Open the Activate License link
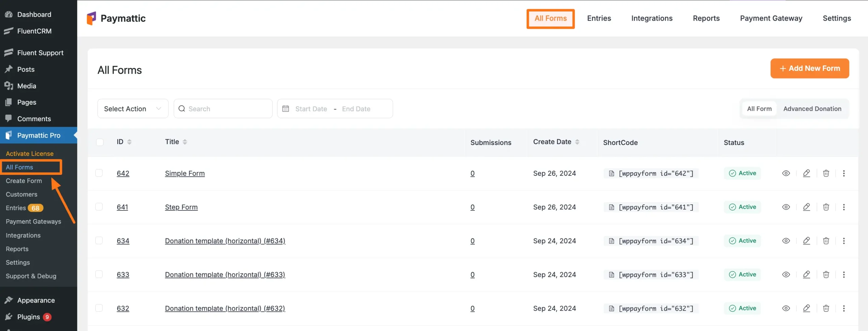Viewport: 868px width, 331px height. click(x=29, y=153)
